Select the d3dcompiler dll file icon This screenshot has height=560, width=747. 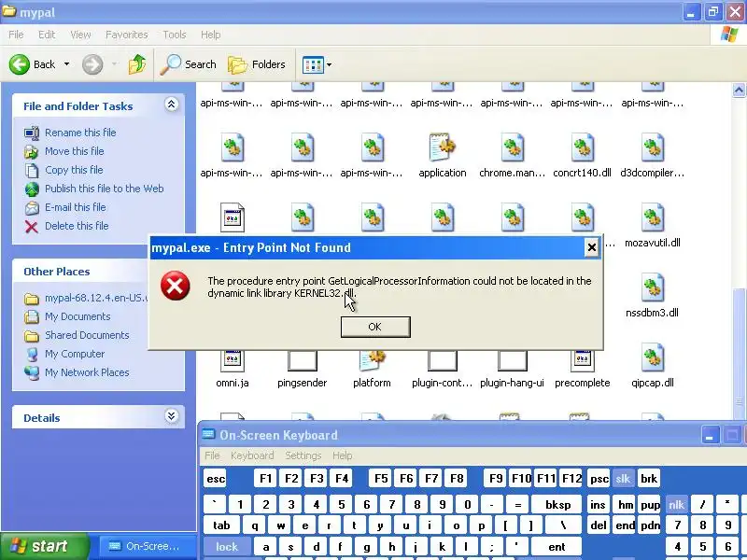(652, 147)
